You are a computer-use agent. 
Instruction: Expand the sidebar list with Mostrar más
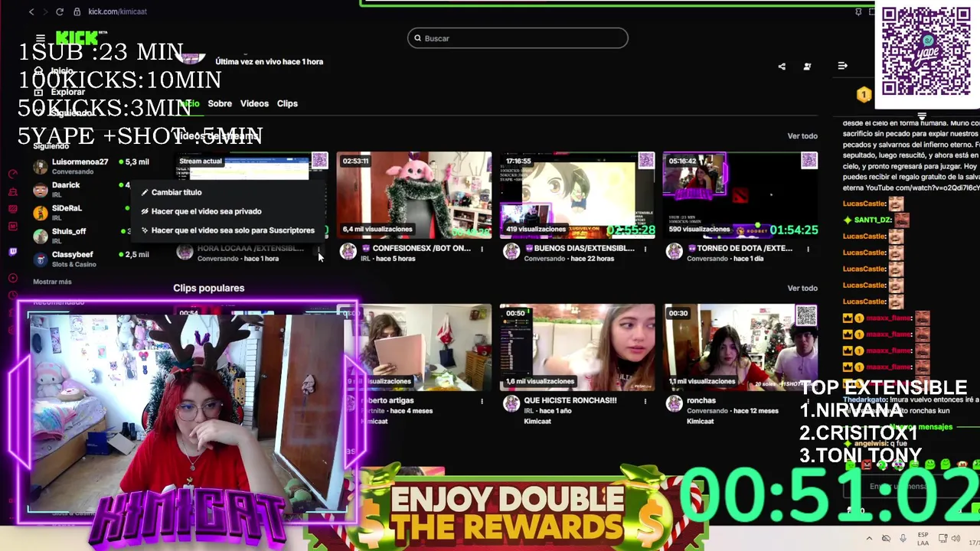pyautogui.click(x=52, y=282)
